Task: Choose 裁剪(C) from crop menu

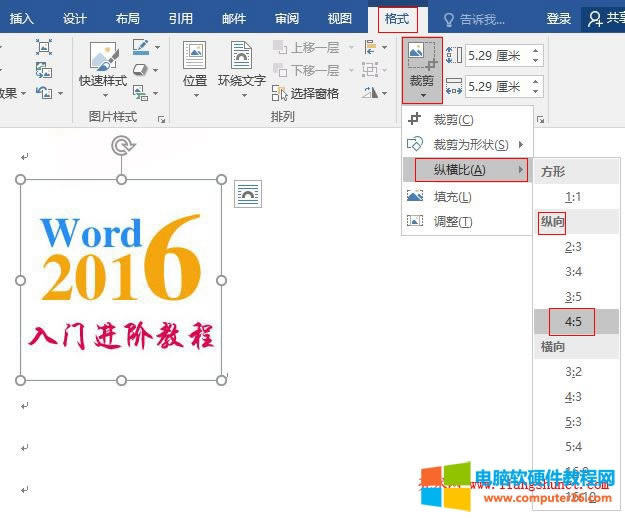Action: click(467, 119)
